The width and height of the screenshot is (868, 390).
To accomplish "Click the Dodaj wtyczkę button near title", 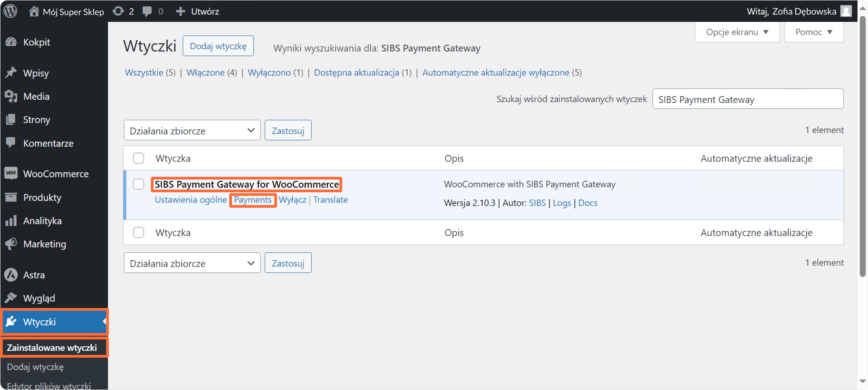I will tap(218, 46).
